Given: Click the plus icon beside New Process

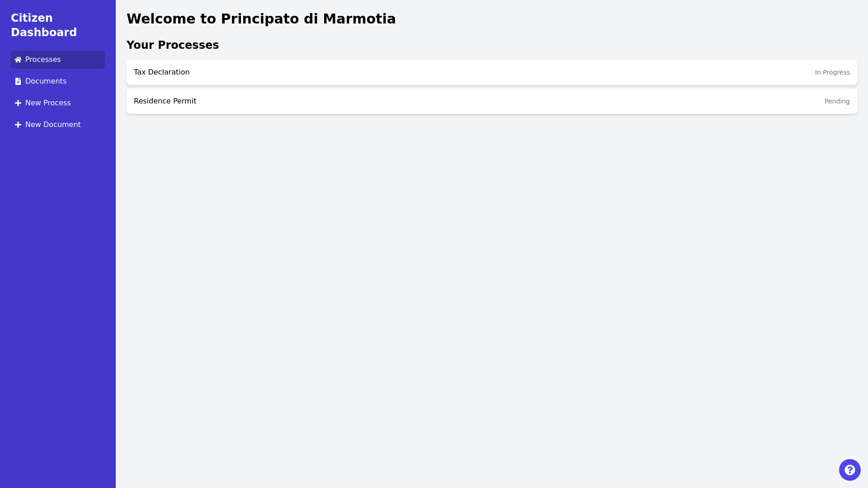Looking at the screenshot, I should coord(18,103).
